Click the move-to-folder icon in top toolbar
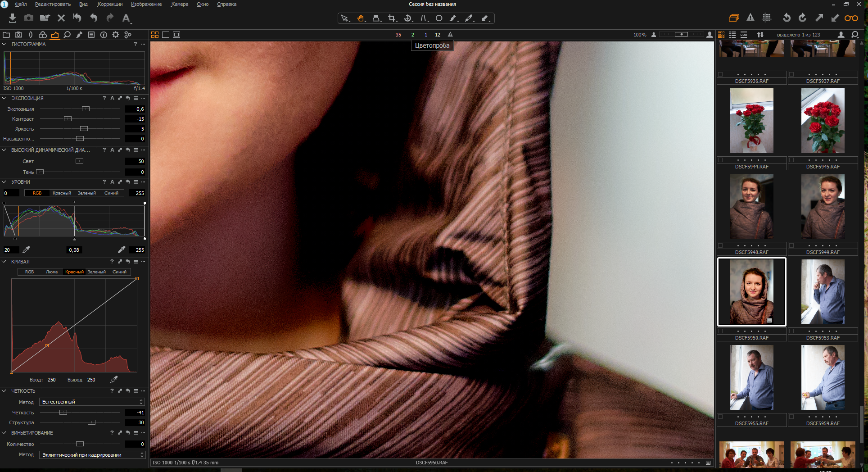Viewport: 868px width, 472px height. [45, 18]
